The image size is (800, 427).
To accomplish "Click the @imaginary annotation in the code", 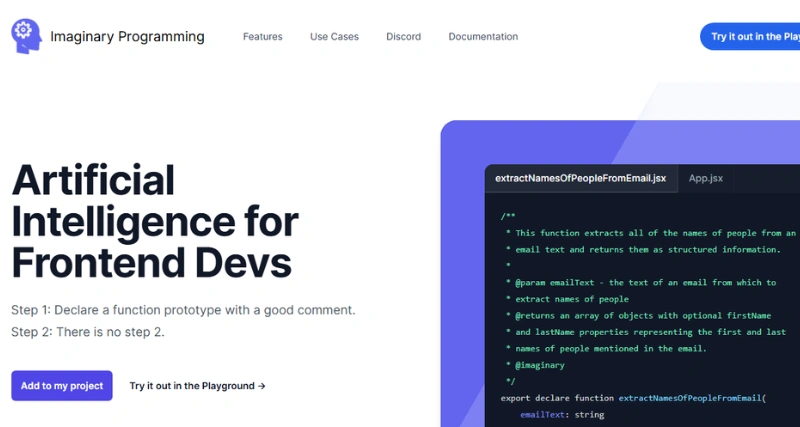I will point(540,365).
